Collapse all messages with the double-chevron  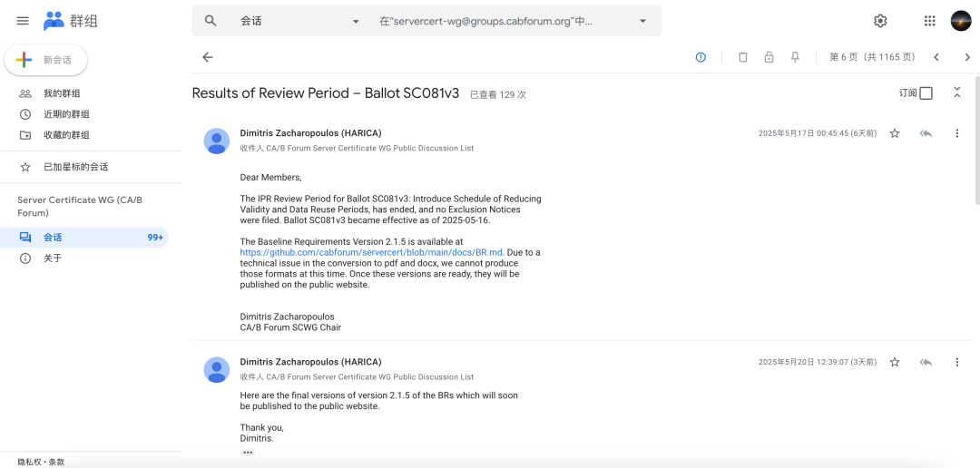[956, 93]
